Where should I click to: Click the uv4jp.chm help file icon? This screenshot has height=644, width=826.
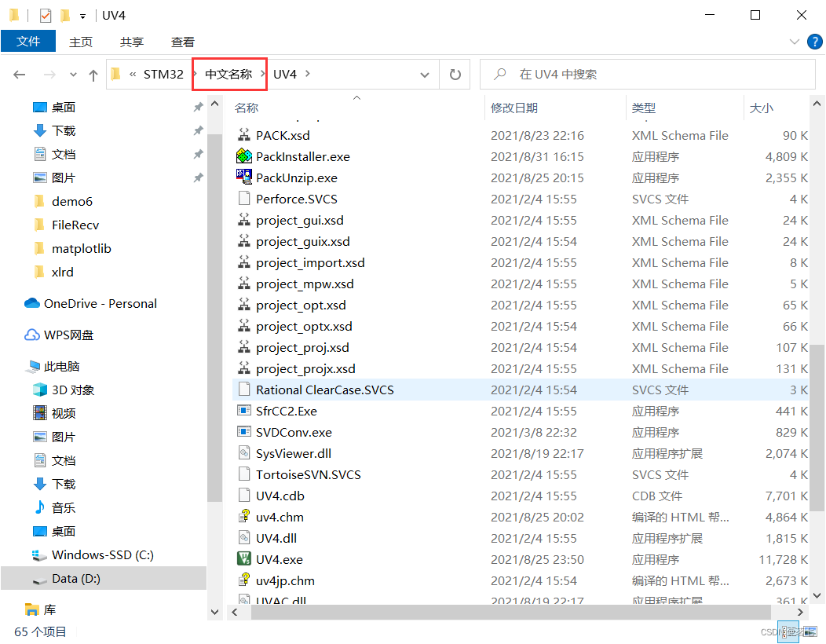pos(244,580)
